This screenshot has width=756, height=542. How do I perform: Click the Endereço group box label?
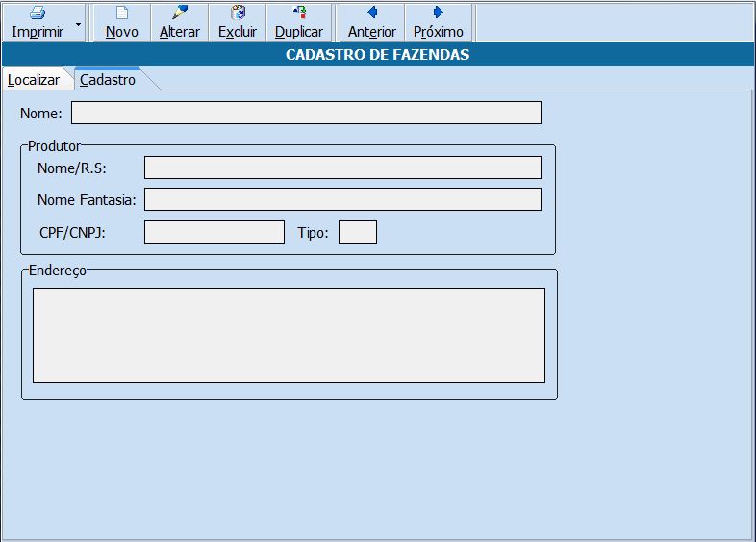pos(57,271)
